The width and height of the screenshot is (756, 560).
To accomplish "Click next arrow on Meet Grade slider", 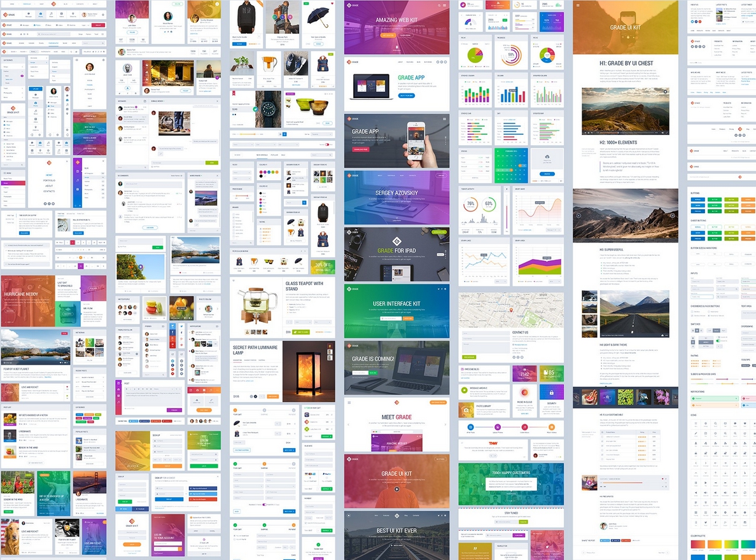I will coord(445,424).
